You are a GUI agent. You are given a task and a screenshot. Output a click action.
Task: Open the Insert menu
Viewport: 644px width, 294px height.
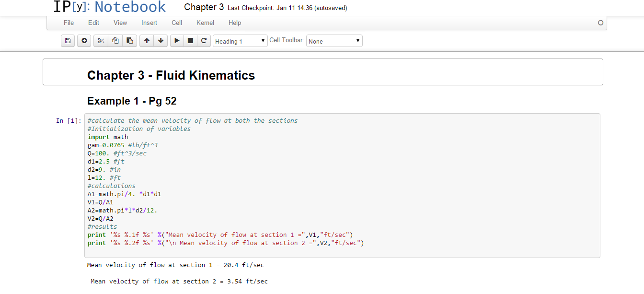pyautogui.click(x=149, y=23)
